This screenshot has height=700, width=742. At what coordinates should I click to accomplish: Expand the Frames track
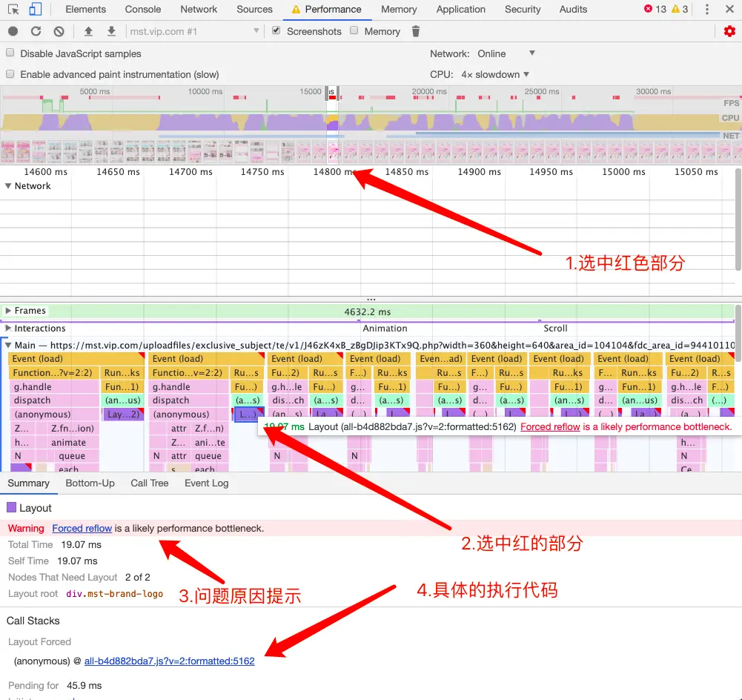coord(8,311)
